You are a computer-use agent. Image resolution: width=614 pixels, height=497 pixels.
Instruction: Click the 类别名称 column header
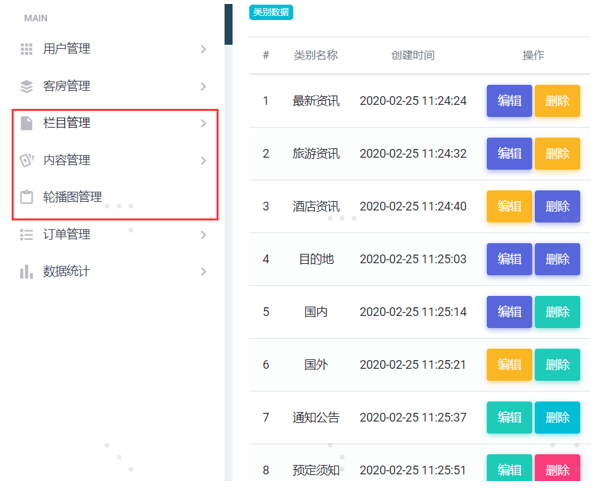(316, 55)
